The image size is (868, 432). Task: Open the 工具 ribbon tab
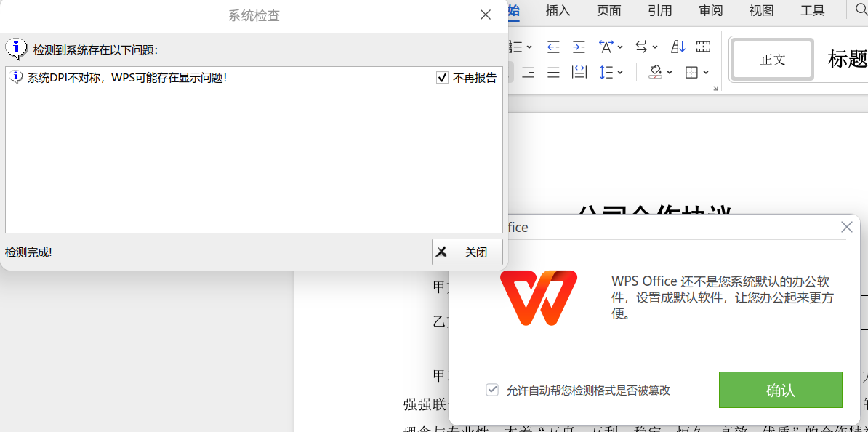(813, 10)
